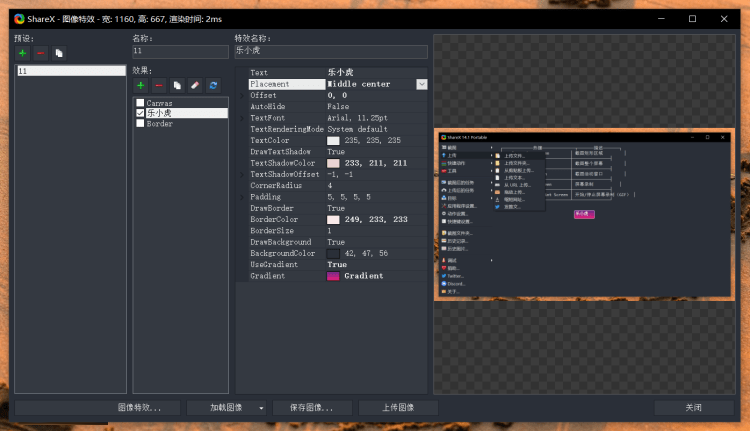Remove the preset with red minus icon
The image size is (750, 431).
click(41, 53)
